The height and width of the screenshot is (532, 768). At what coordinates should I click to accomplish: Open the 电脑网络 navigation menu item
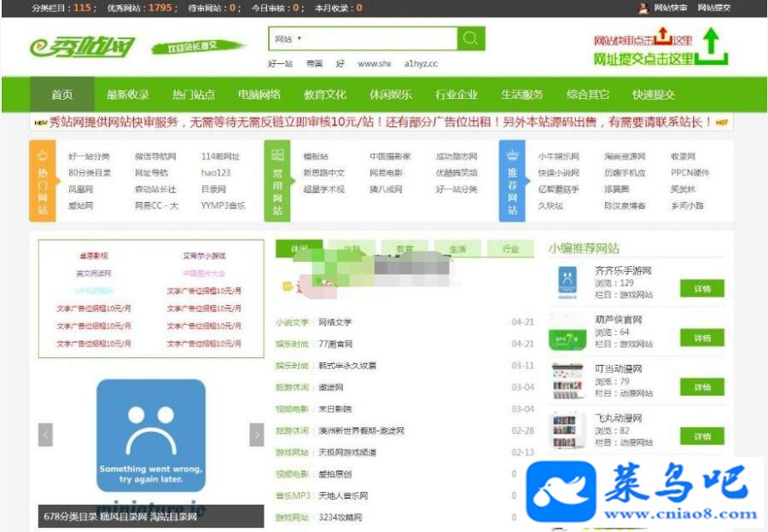(x=259, y=95)
